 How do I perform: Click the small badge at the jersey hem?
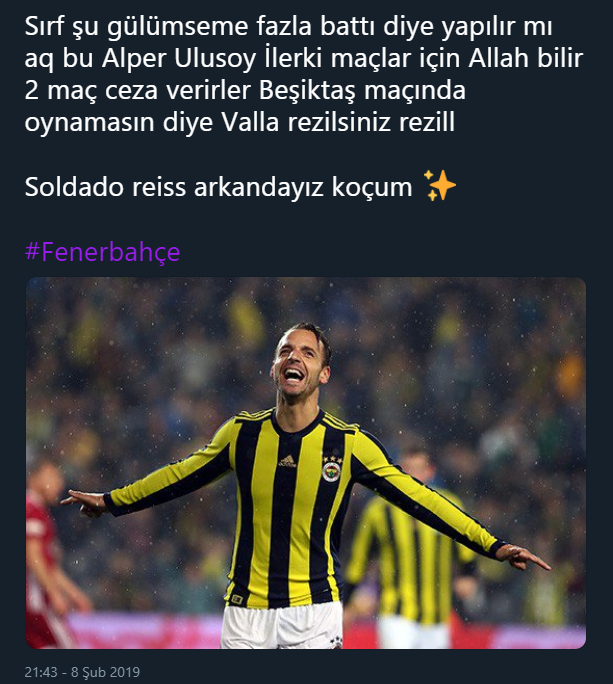pyautogui.click(x=237, y=598)
